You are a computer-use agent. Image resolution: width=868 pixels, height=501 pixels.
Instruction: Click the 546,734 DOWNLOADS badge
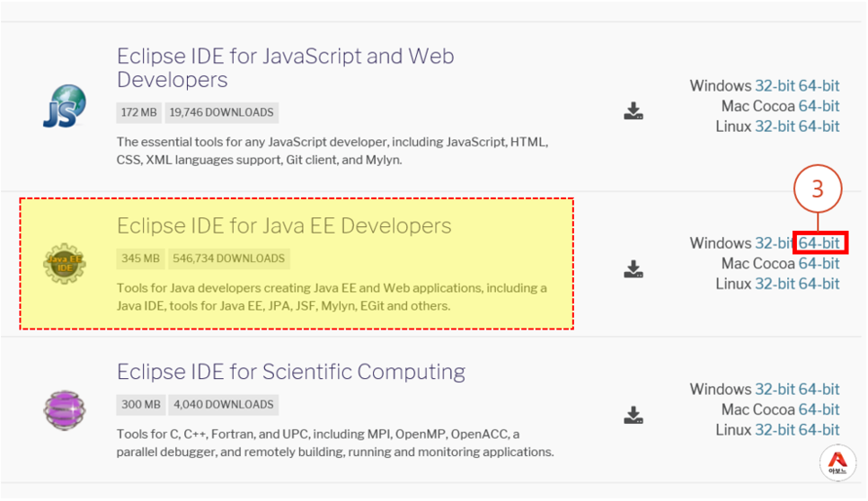(x=228, y=259)
